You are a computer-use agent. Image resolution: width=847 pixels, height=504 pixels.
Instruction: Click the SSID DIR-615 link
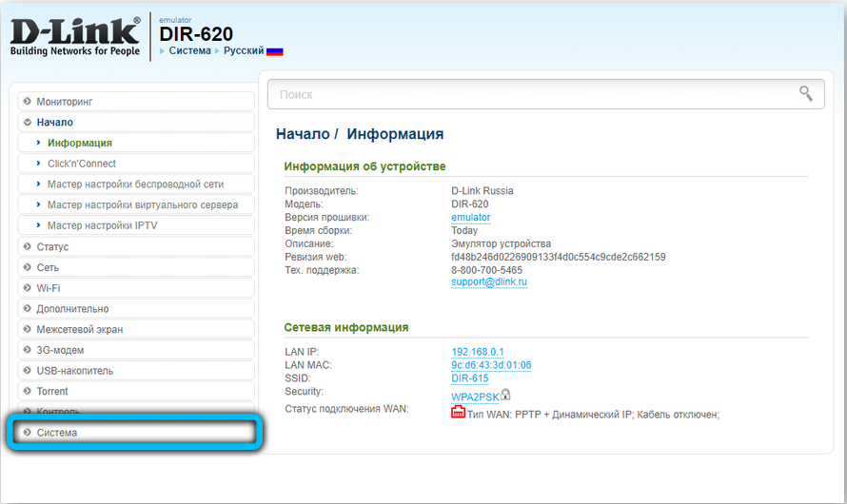470,378
